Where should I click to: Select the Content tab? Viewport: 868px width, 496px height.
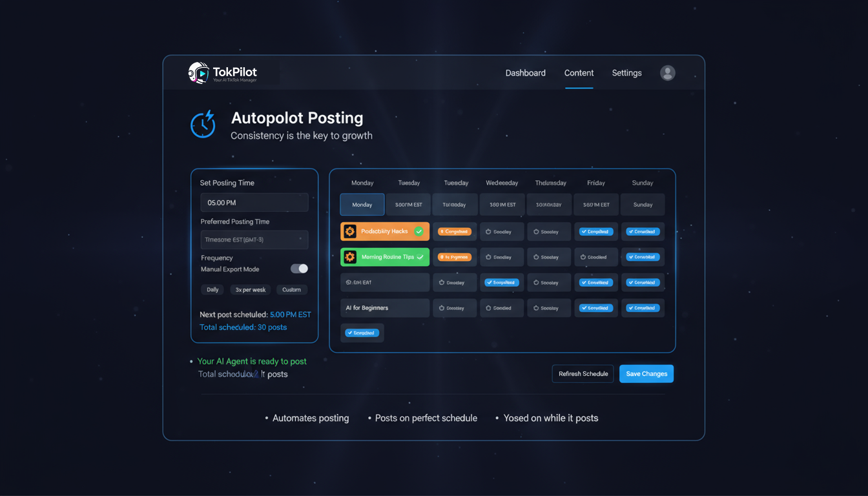(x=579, y=73)
